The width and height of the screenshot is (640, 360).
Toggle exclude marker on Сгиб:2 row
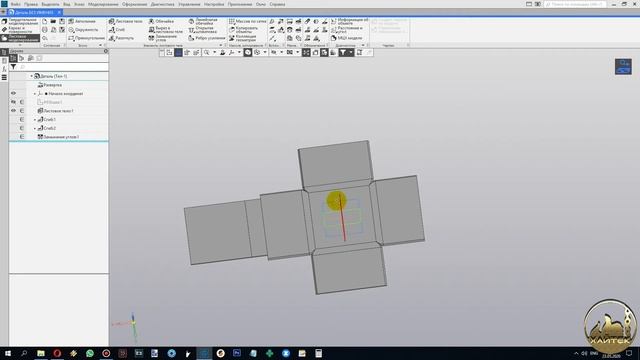coord(22,128)
